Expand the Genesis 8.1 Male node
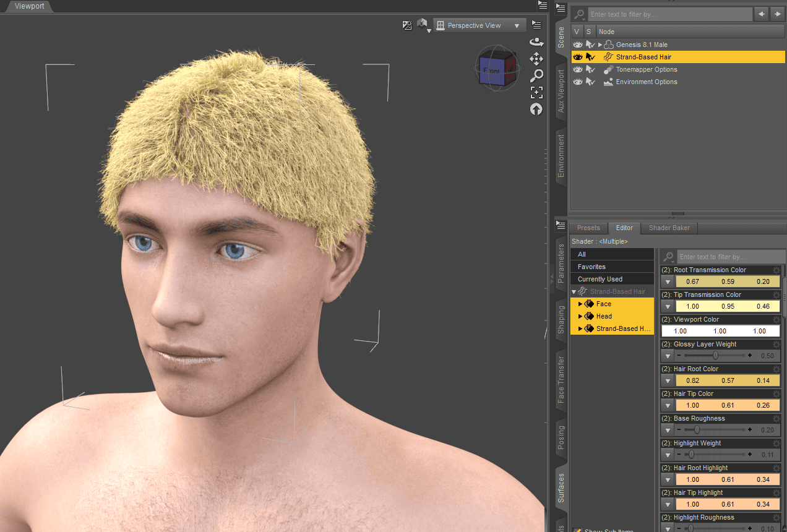787x532 pixels. pyautogui.click(x=601, y=45)
